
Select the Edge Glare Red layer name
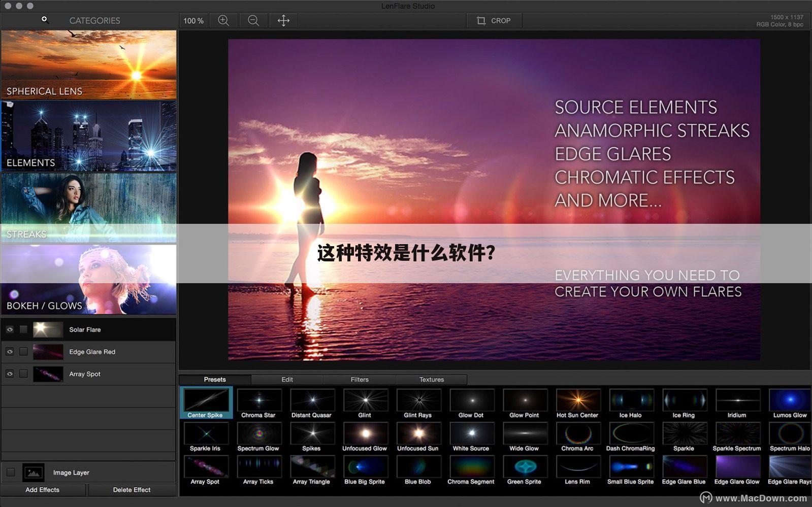92,352
